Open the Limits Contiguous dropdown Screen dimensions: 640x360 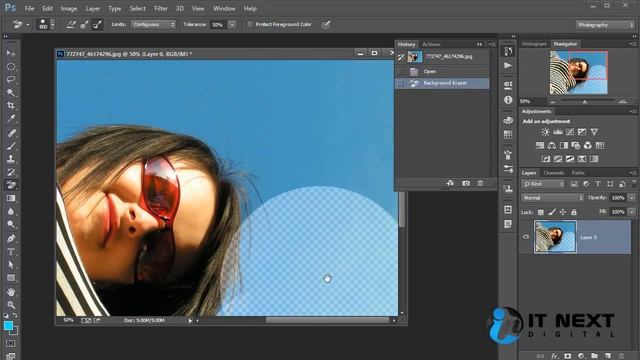coord(153,24)
